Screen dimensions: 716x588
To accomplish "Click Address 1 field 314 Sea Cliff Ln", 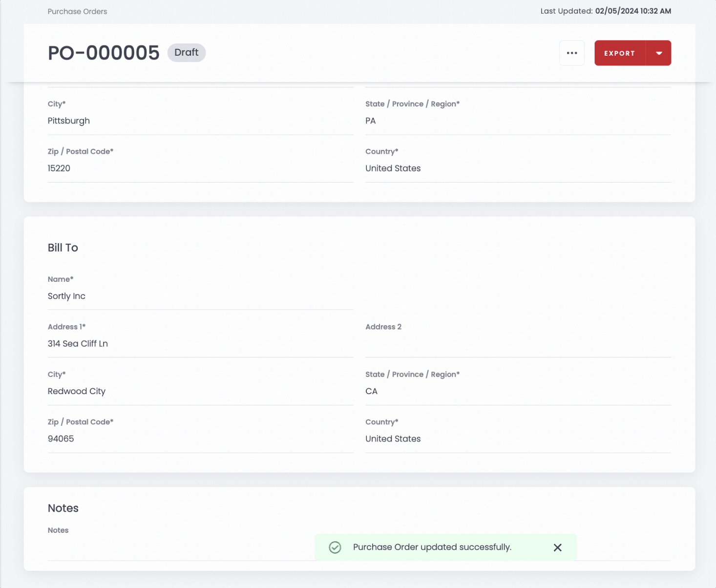I will (200, 344).
